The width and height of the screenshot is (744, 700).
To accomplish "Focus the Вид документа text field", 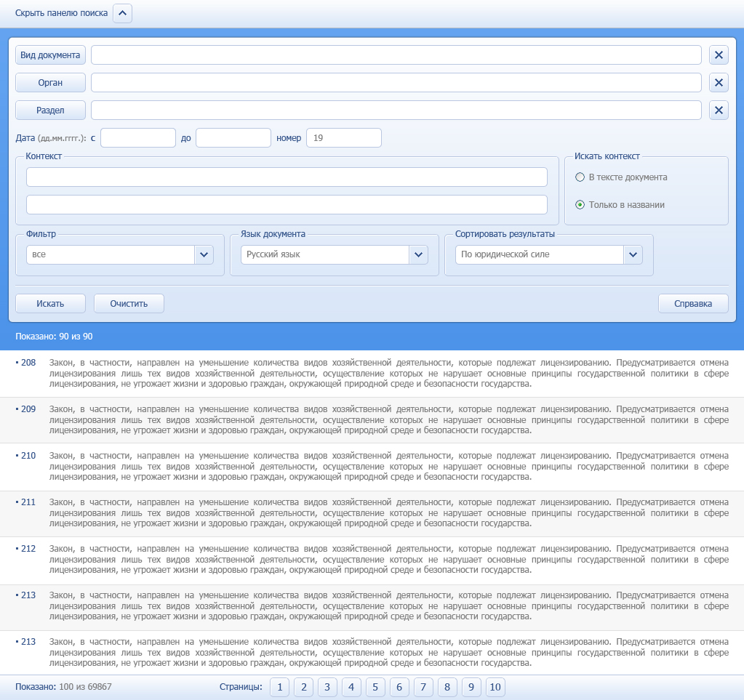I will tap(396, 55).
